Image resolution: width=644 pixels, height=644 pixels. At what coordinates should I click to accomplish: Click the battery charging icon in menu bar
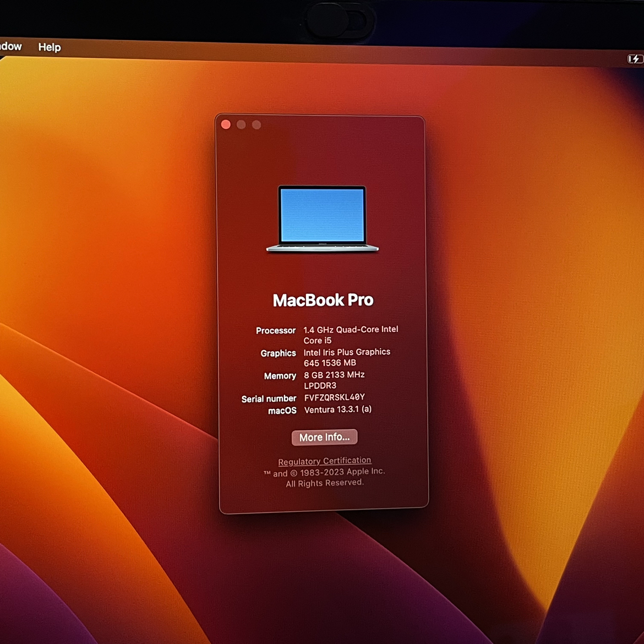[635, 59]
